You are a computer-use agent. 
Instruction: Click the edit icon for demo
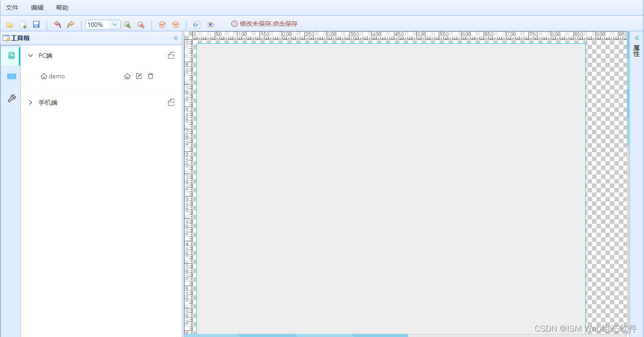[x=139, y=77]
